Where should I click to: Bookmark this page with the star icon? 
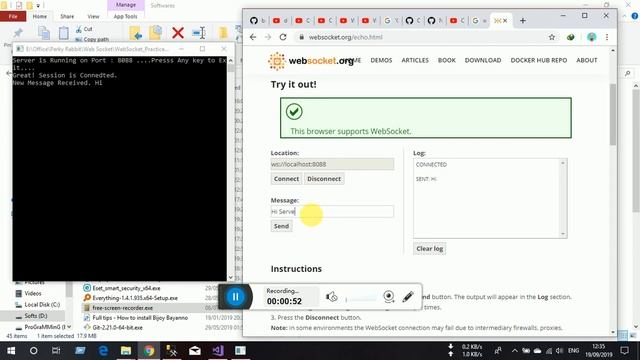552,37
